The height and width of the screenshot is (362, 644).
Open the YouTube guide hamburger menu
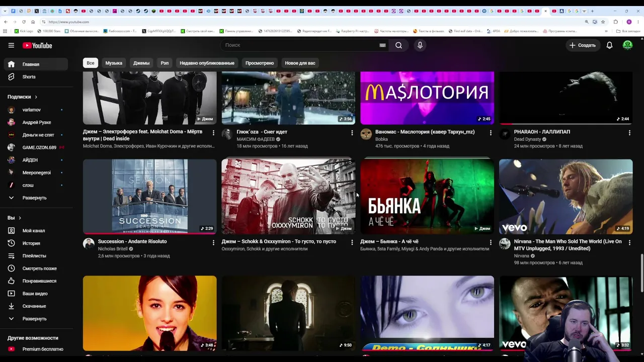pos(11,45)
